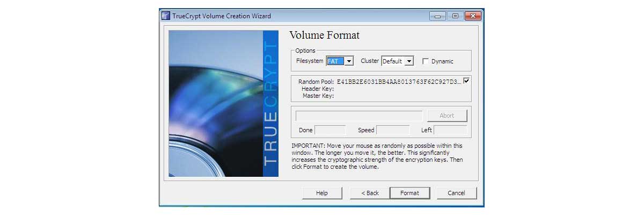Click the Done value field
This screenshot has height=215, width=644.
[330, 130]
